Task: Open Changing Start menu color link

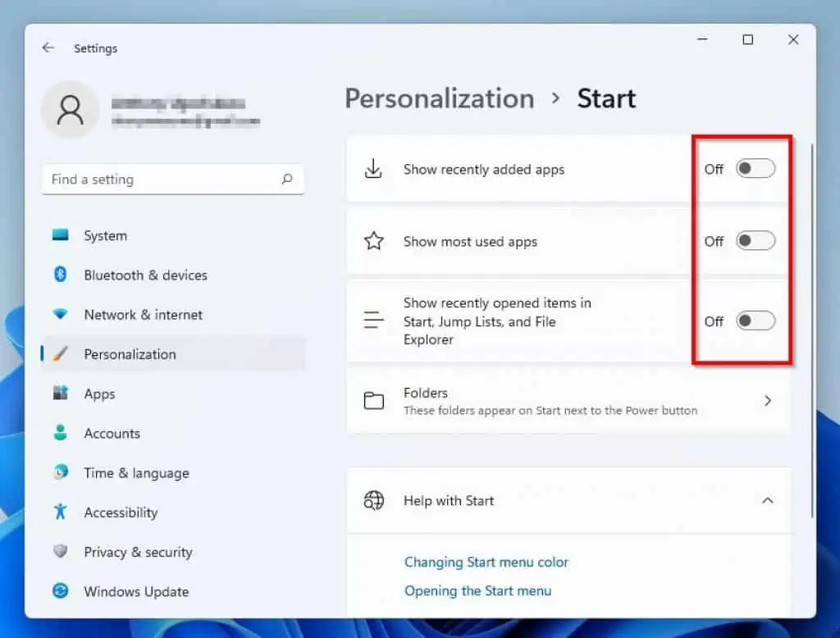Action: tap(486, 562)
